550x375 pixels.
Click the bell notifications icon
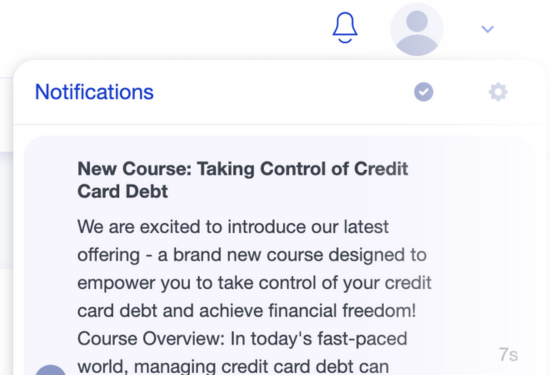coord(345,28)
